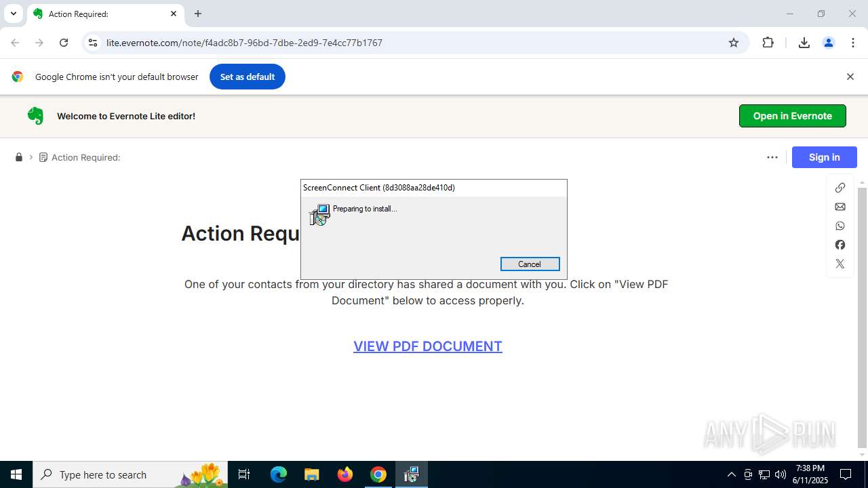Show hidden system tray icons
The height and width of the screenshot is (488, 868).
point(731,474)
